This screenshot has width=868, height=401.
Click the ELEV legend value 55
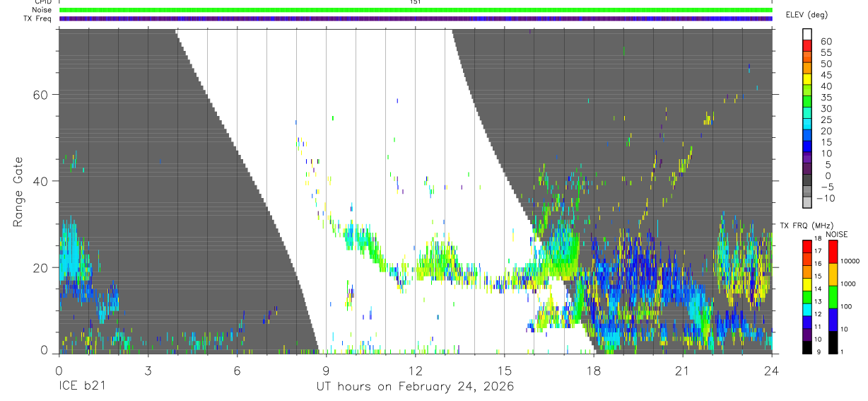(x=826, y=52)
